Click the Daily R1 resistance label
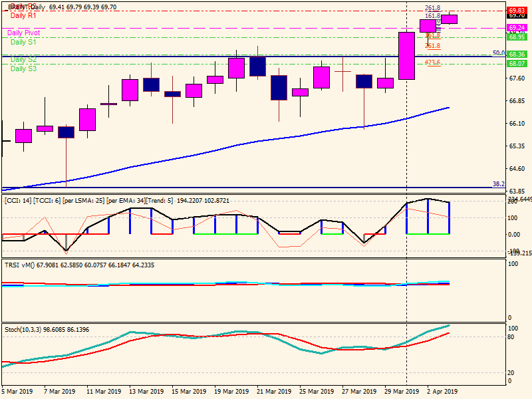This screenshot has height=399, width=532. [x=23, y=15]
